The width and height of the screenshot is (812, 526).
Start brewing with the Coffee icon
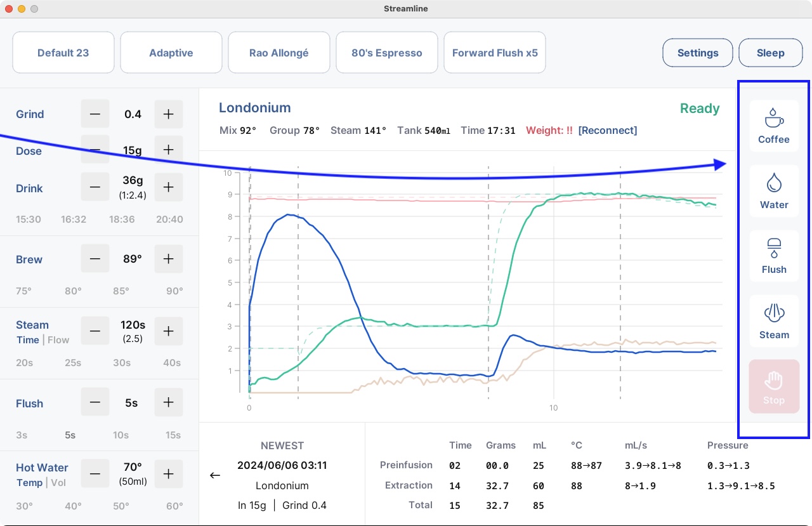[773, 126]
